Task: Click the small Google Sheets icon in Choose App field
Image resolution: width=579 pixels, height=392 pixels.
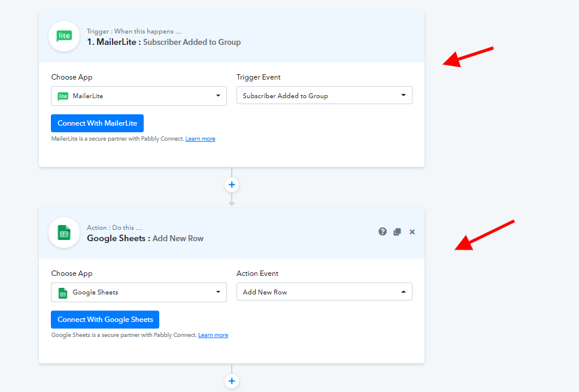Action: click(63, 292)
